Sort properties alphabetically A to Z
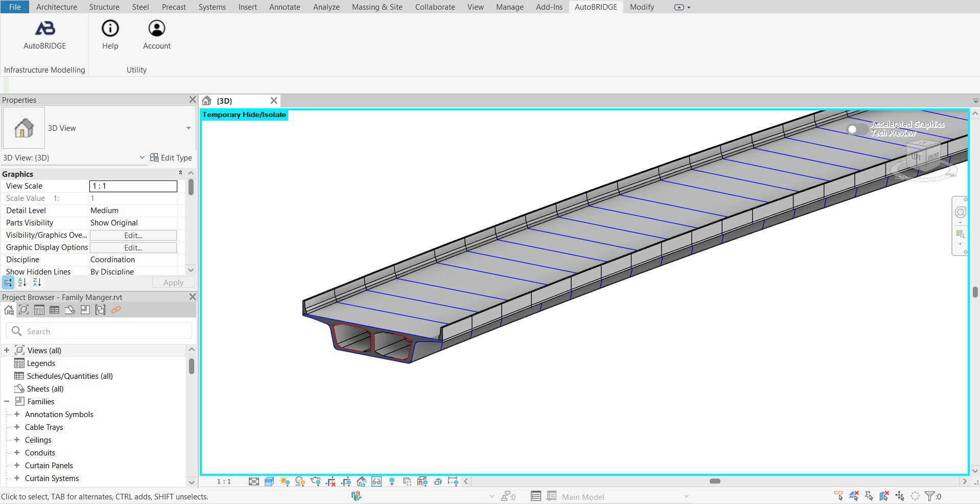980x504 pixels. coord(22,282)
